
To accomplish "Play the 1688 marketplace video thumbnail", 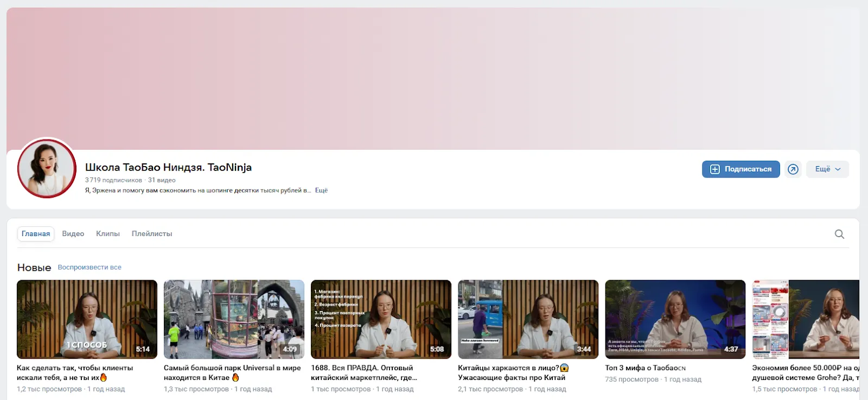I will (x=381, y=319).
